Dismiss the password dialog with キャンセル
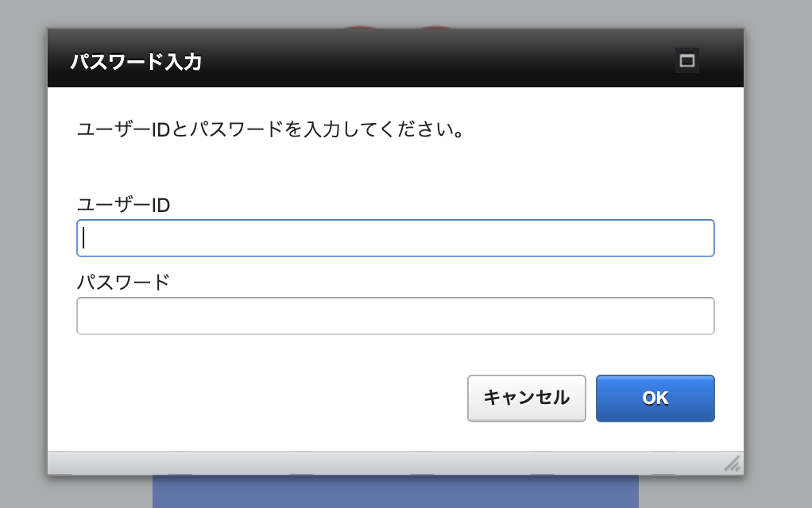Image resolution: width=812 pixels, height=508 pixels. (526, 398)
